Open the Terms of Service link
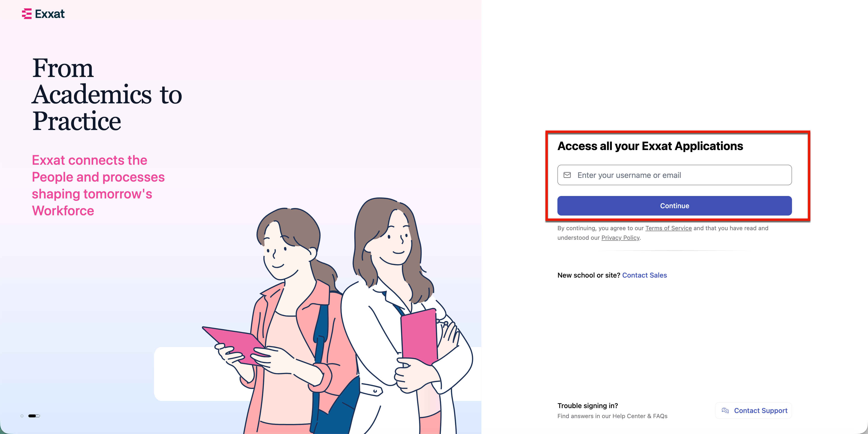This screenshot has width=868, height=434. pos(668,228)
